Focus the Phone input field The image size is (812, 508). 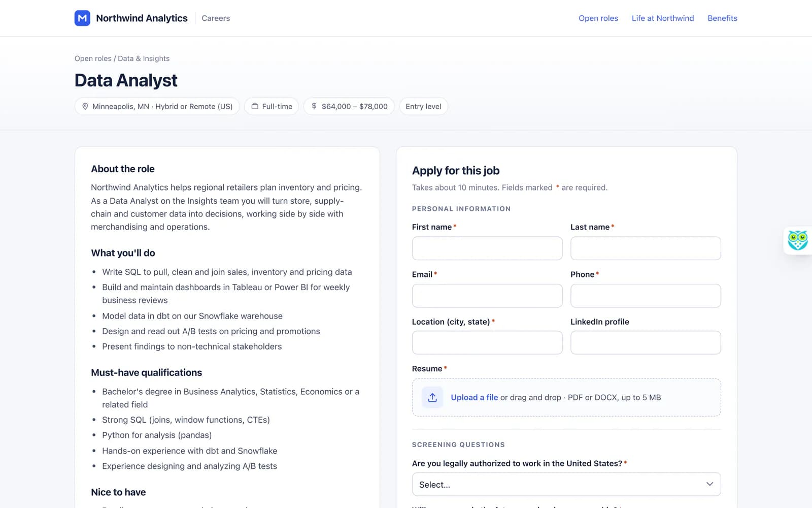coord(646,296)
